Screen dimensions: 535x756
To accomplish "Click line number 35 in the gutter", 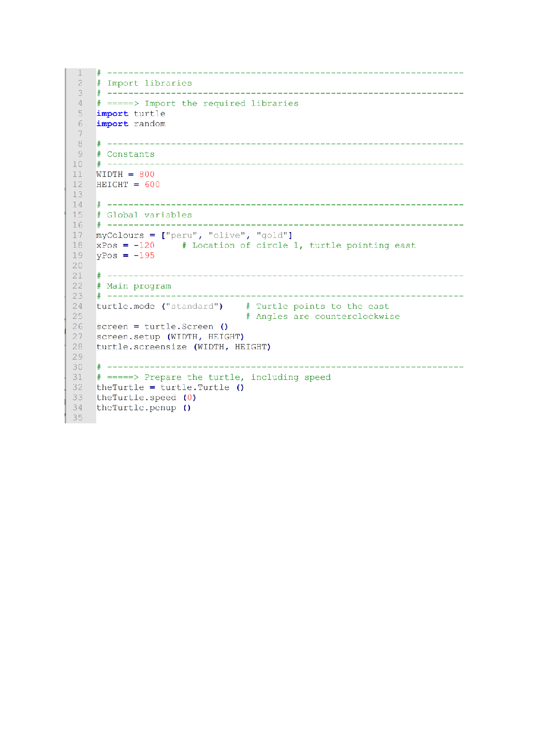I will coord(78,418).
